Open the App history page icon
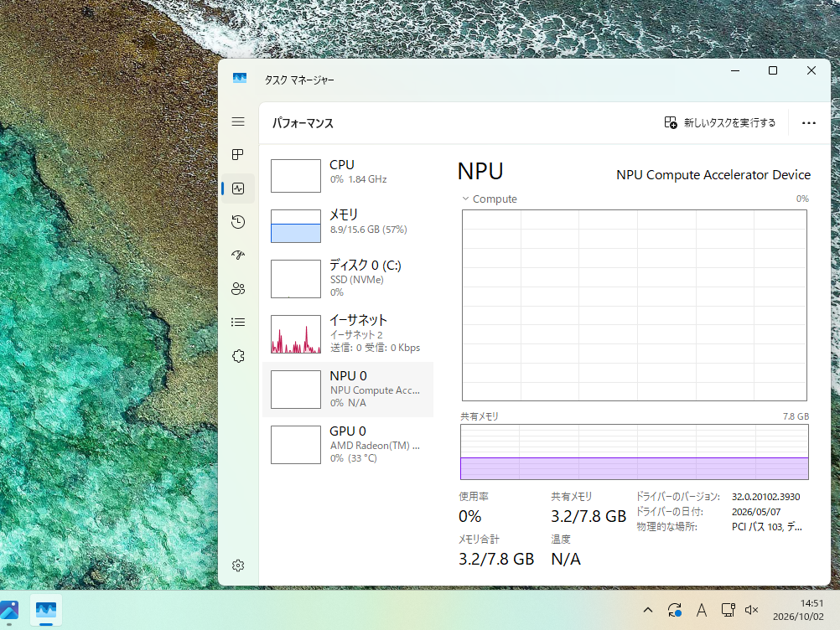The image size is (840, 630). (x=238, y=222)
